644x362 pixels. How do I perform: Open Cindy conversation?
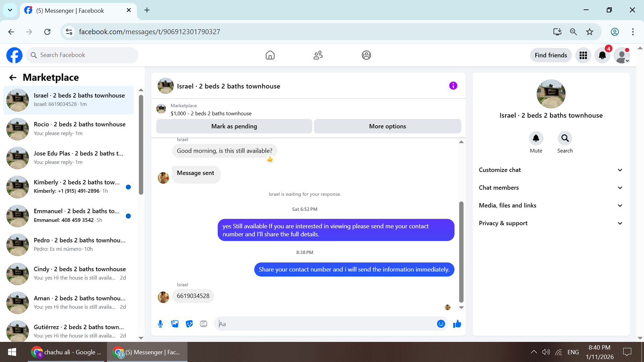tap(68, 274)
